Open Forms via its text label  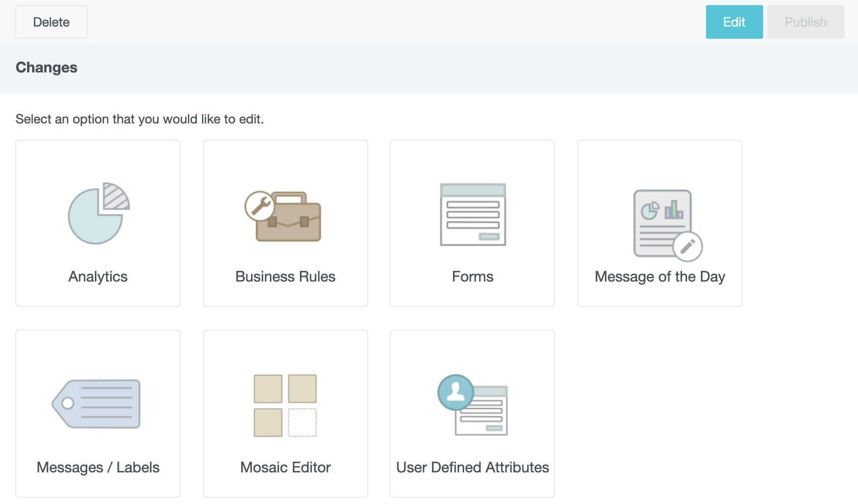click(x=472, y=276)
